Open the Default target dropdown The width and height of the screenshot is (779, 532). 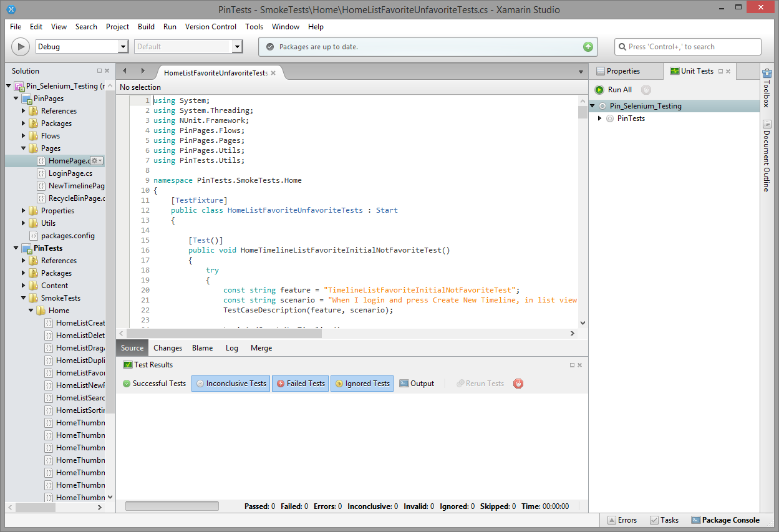(x=237, y=47)
